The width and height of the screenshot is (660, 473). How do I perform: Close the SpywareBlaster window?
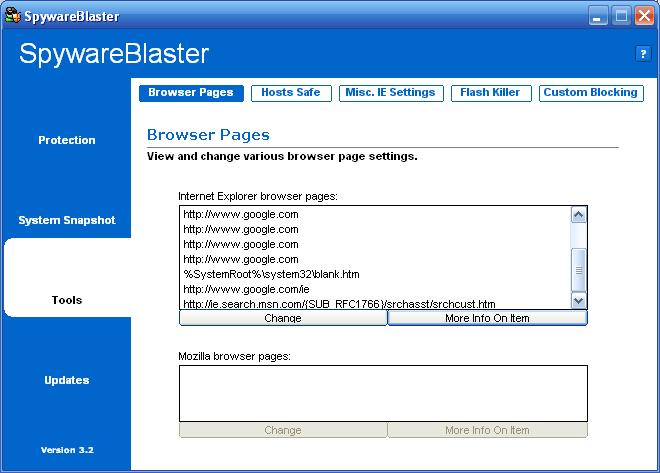[644, 16]
